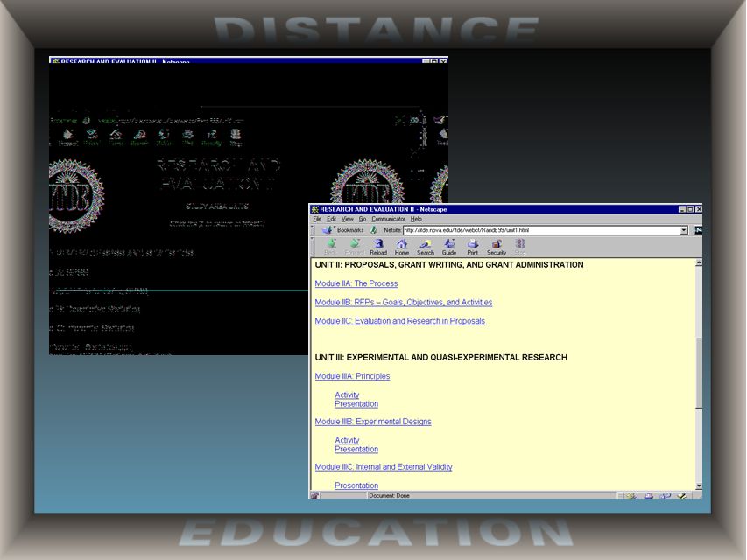The image size is (747, 560).
Task: Open Module IIC: Evaluation and Research link
Action: 399,321
